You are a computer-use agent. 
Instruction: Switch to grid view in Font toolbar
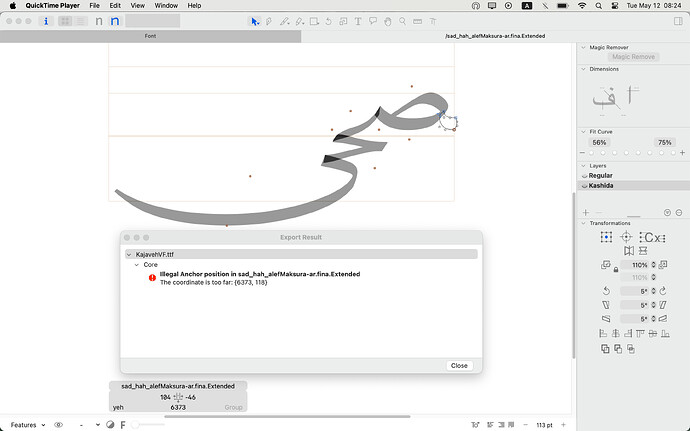[65, 21]
